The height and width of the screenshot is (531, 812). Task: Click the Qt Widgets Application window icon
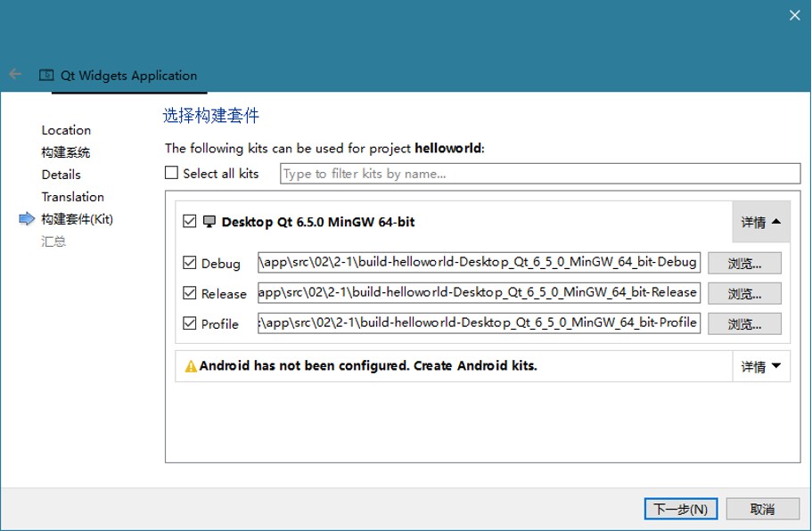tap(46, 75)
